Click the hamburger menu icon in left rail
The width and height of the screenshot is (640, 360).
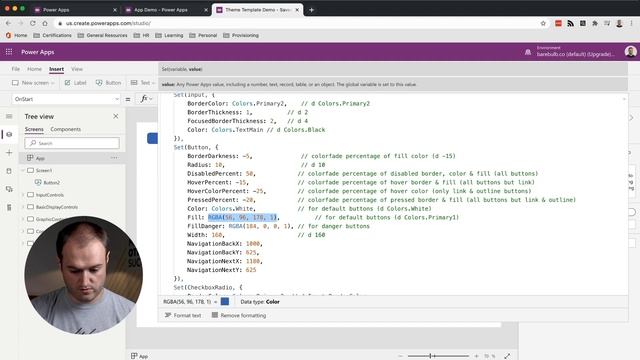coord(9,116)
